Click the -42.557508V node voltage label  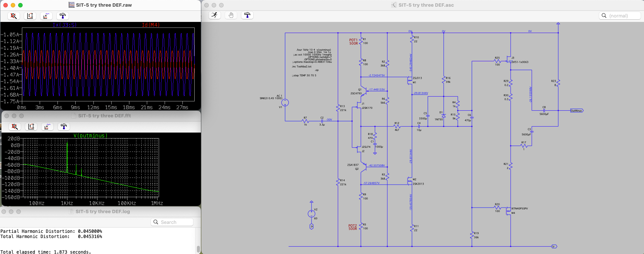point(377,165)
